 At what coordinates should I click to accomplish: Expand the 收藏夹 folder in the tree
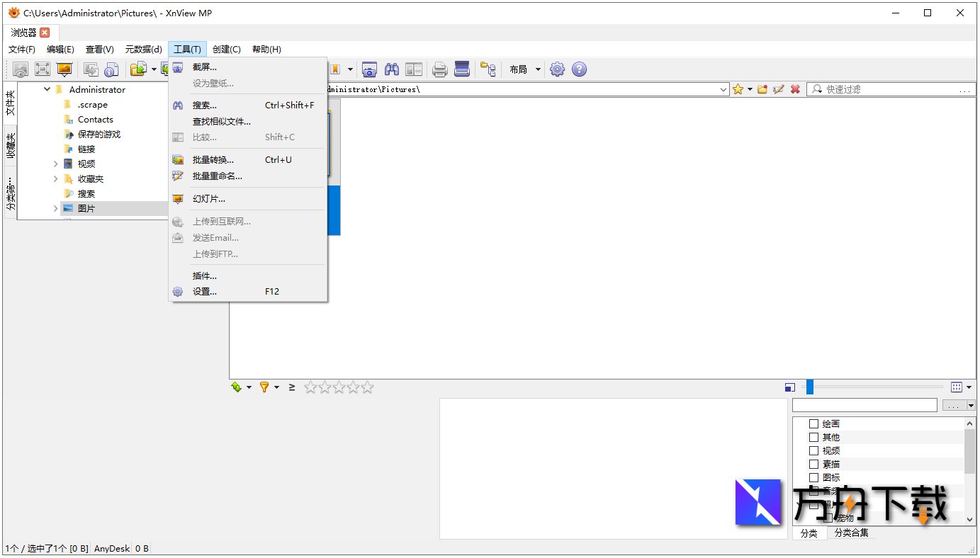click(56, 178)
